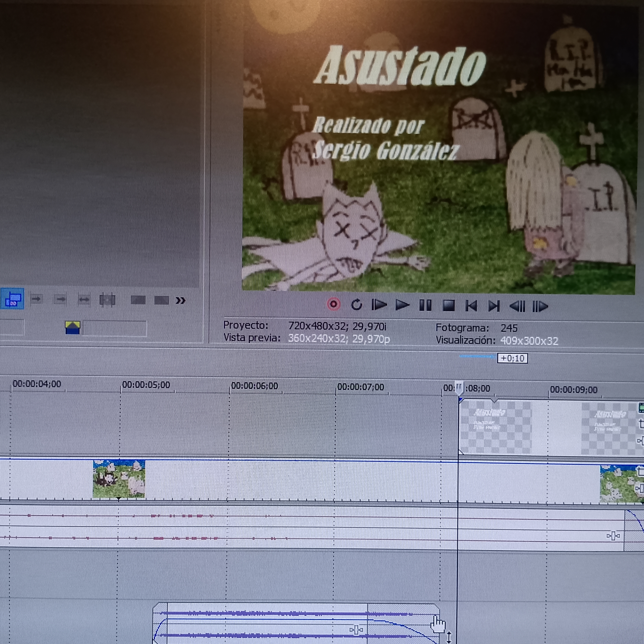Click the first gray rectangle icon in trimmer toolbar
The width and height of the screenshot is (644, 644).
coord(138,300)
